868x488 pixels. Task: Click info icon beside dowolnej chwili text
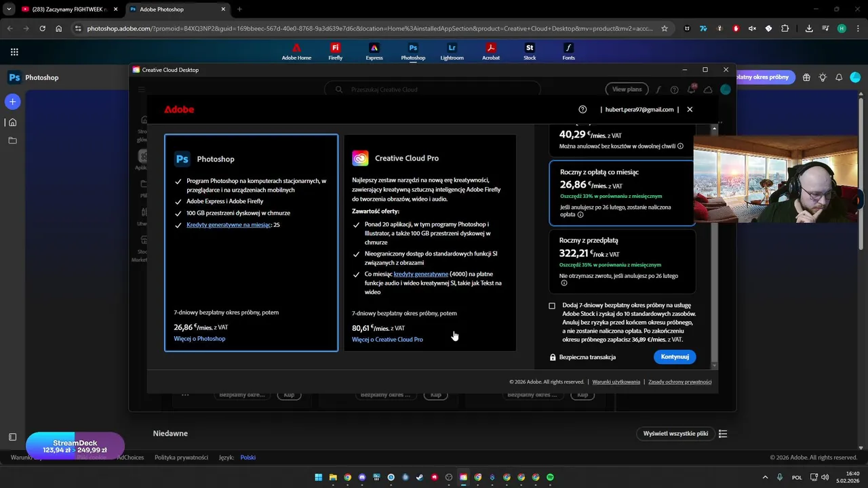point(680,146)
